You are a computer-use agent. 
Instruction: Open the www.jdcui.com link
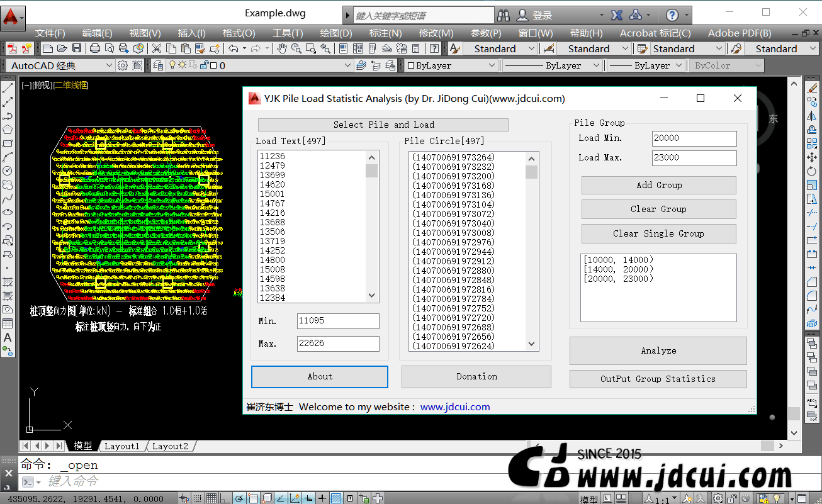coord(455,406)
